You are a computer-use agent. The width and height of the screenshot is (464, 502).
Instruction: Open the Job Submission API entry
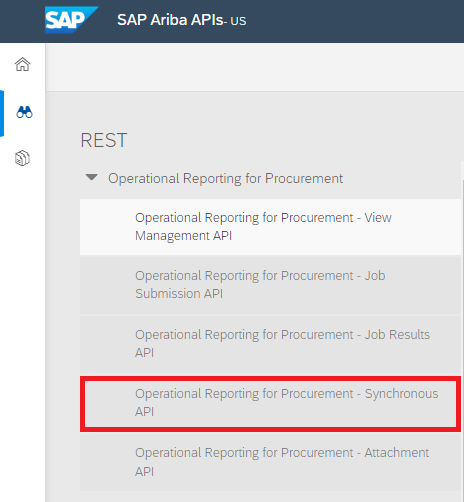[270, 285]
